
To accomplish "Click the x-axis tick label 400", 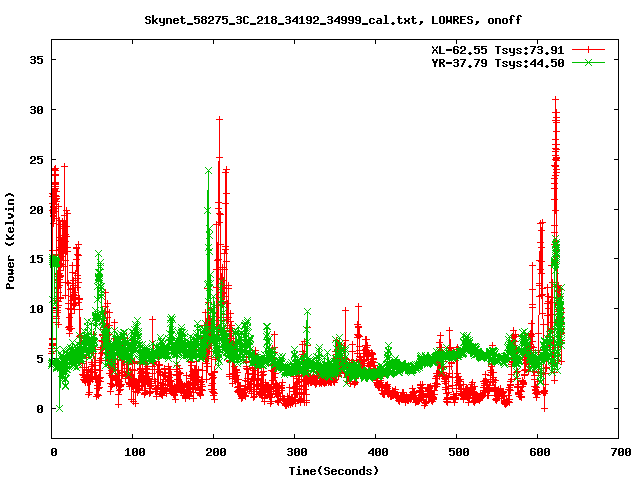I will coord(378,452).
